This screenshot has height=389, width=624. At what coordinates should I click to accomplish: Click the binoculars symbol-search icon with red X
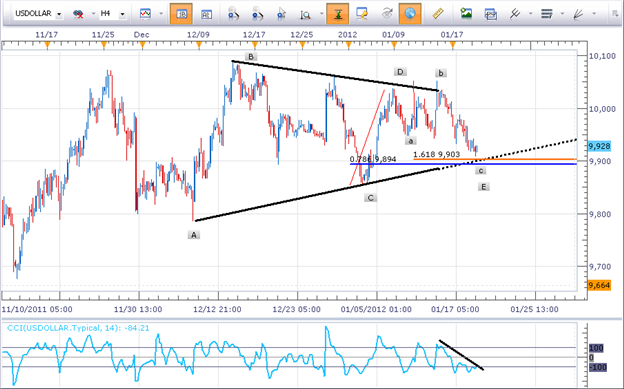click(x=78, y=14)
